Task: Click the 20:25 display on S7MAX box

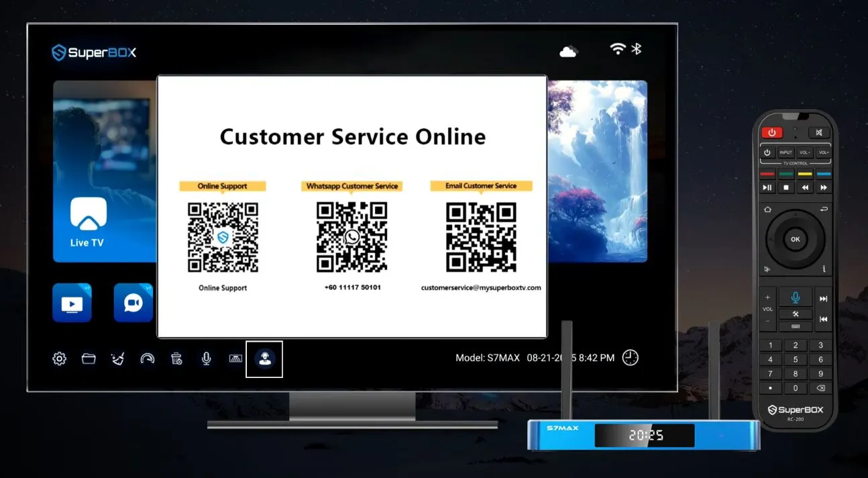Action: point(645,436)
